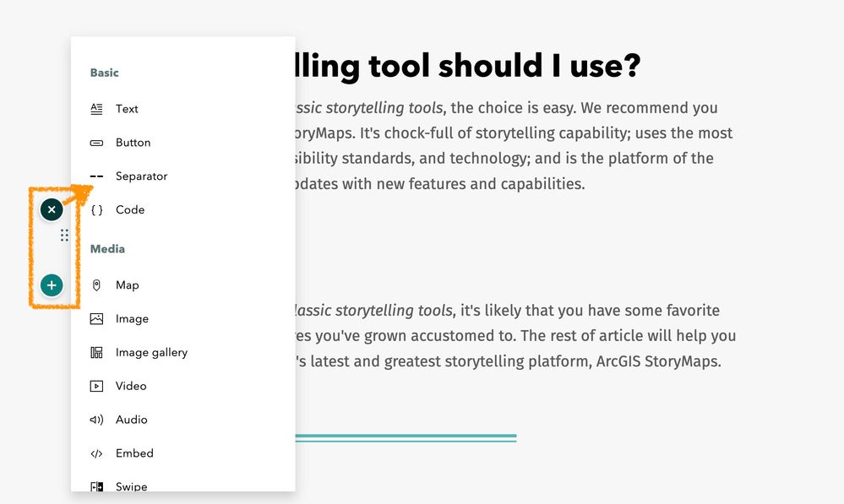Choose Separator from the block menu
Viewport: 844px width, 504px height.
pos(141,176)
